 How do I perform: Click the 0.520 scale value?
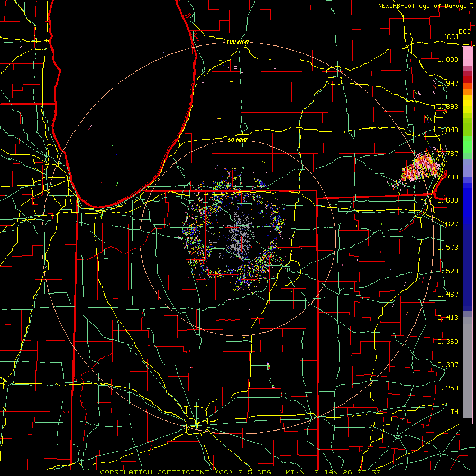click(448, 271)
